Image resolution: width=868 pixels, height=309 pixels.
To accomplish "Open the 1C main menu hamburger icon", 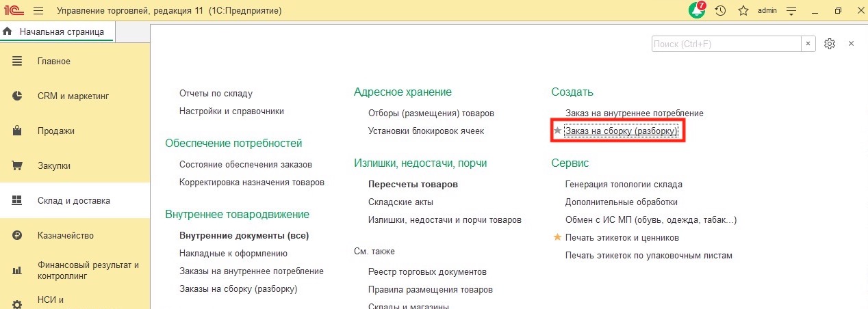I will [x=38, y=11].
